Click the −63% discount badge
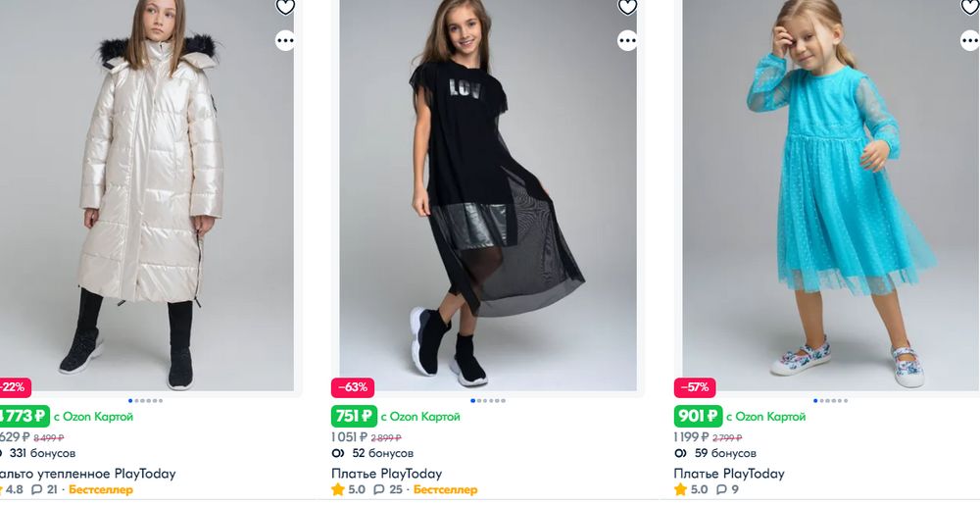Viewport: 980px width, 506px height. 353,387
